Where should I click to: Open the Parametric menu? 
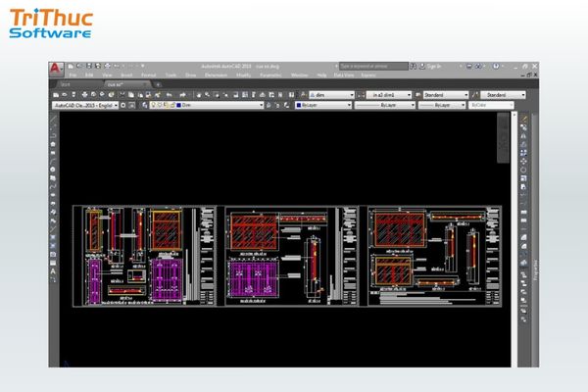[x=270, y=75]
